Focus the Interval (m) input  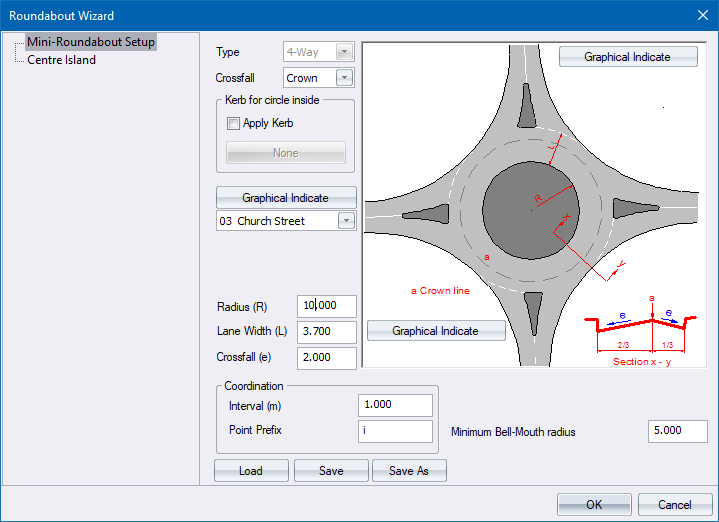[394, 405]
